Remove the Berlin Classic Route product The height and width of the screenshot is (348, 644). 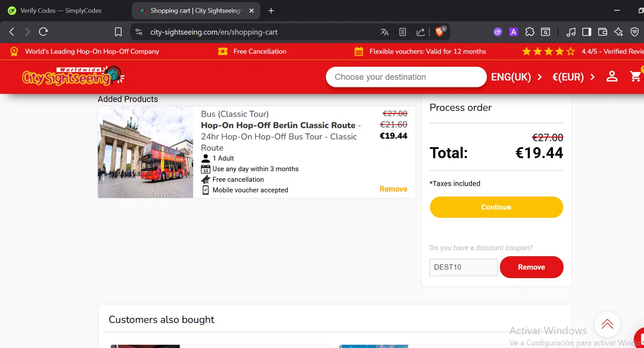point(393,189)
